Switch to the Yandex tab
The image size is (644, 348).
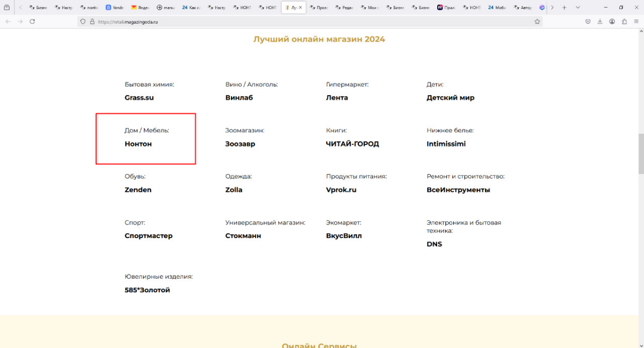click(114, 8)
